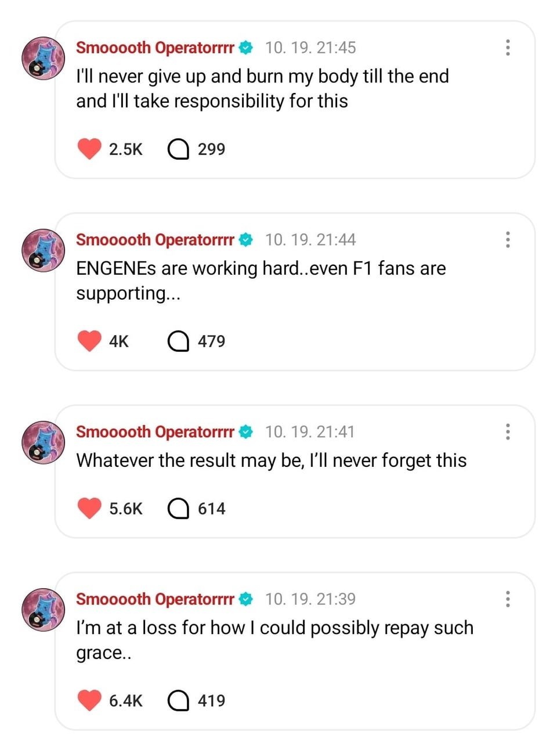This screenshot has height=756, width=557.
Task: Like the post timestamped 21:45
Action: [89, 149]
